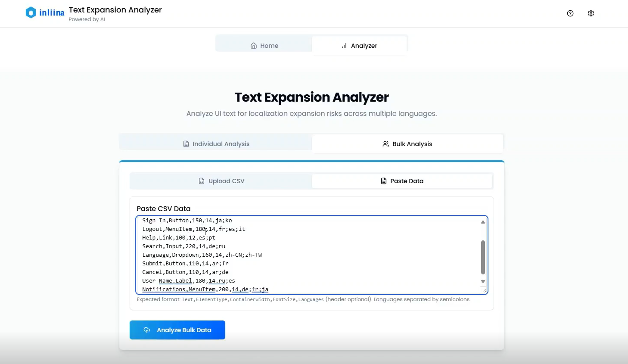Open the Individual Analysis tab
The width and height of the screenshot is (628, 364).
click(x=220, y=144)
